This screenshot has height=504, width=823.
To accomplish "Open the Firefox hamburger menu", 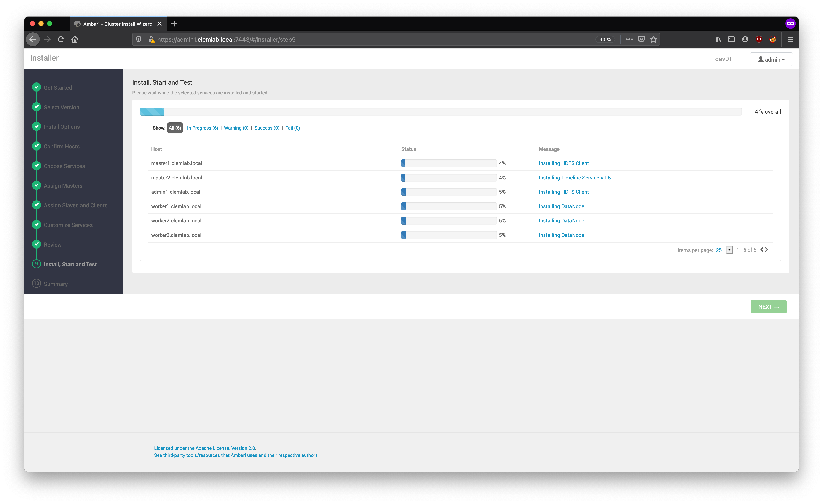I will coord(790,39).
